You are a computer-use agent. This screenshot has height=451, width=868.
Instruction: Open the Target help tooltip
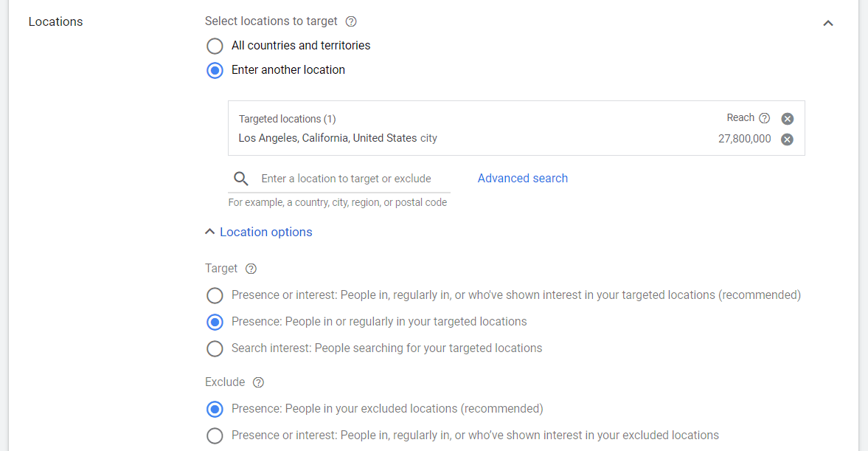click(251, 269)
